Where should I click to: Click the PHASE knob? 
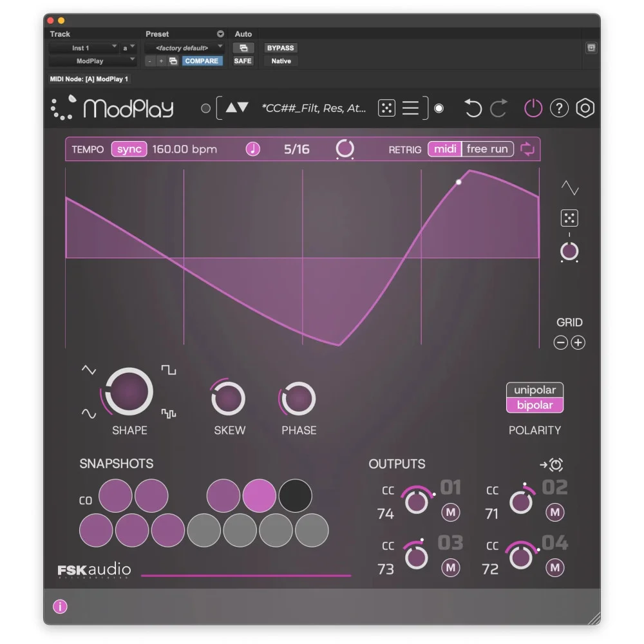click(x=298, y=399)
